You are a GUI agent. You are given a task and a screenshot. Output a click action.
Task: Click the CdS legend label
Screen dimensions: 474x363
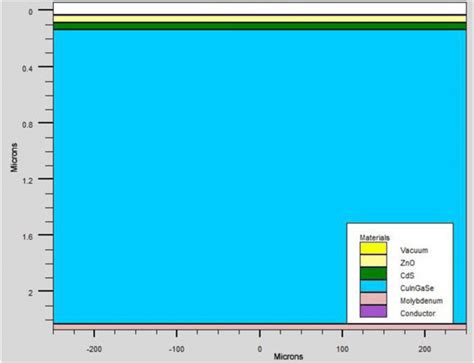coord(407,276)
